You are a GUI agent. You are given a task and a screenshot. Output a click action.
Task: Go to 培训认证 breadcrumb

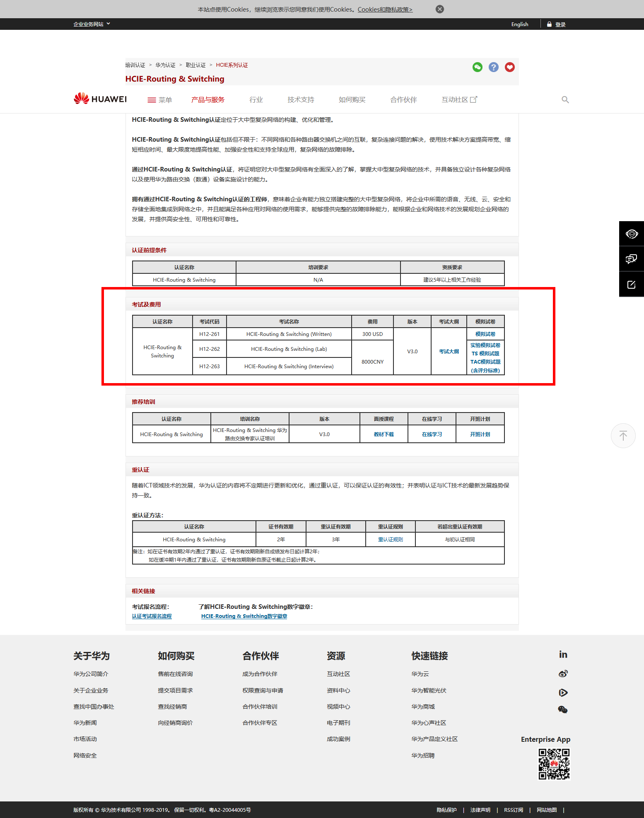coord(135,65)
